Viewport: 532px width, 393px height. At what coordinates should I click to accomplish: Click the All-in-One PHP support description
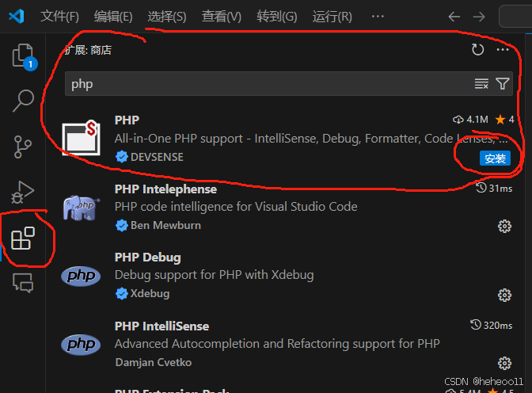[x=311, y=139]
